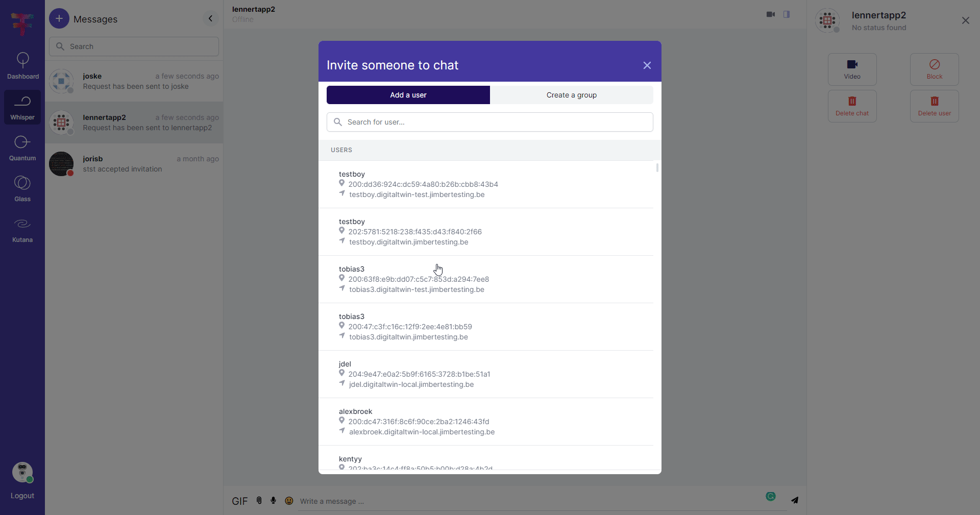Start a new conversation with the plus button

59,18
